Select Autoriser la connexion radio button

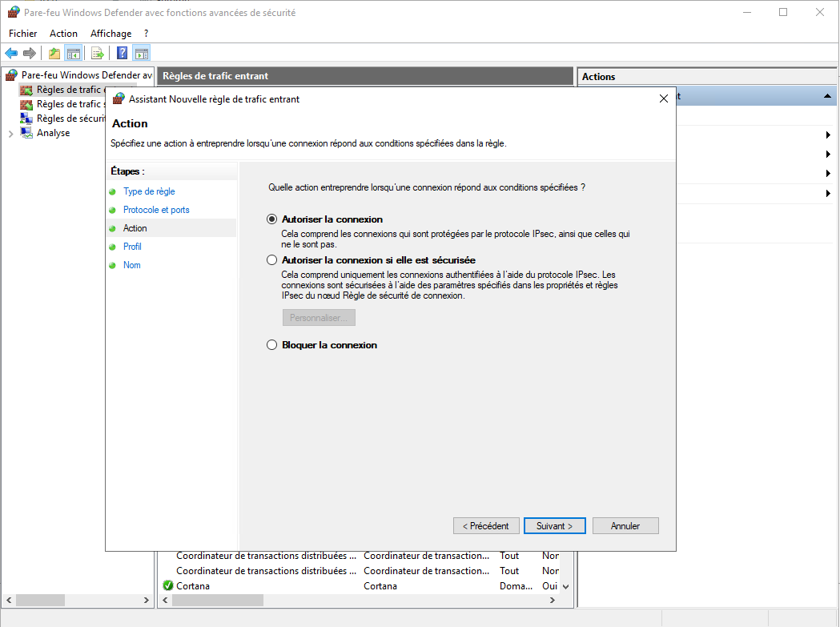pos(272,219)
